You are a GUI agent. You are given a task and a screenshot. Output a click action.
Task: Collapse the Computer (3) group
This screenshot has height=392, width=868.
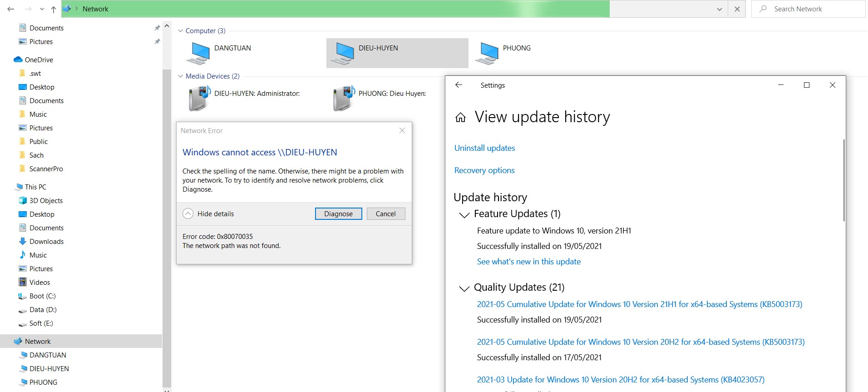180,31
